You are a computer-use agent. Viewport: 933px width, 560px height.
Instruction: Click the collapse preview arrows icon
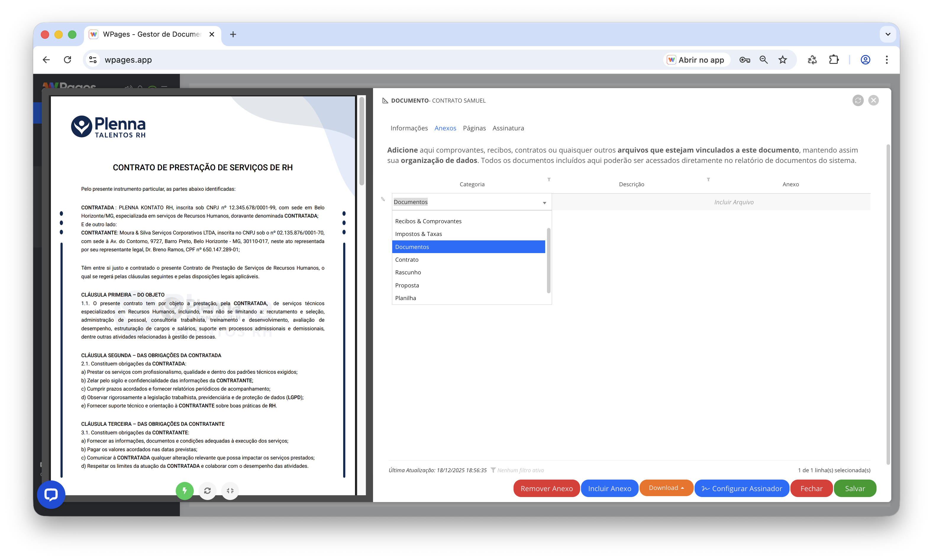[x=230, y=491]
